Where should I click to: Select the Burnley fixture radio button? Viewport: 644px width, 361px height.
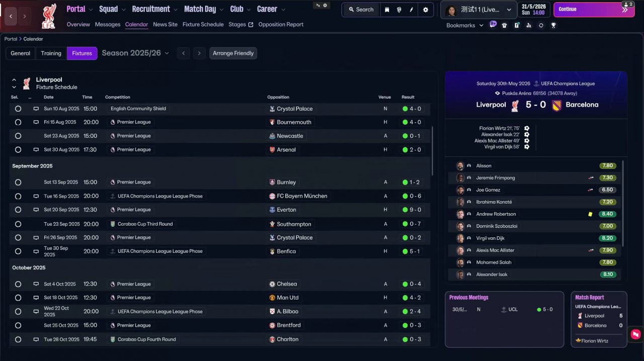(x=18, y=183)
